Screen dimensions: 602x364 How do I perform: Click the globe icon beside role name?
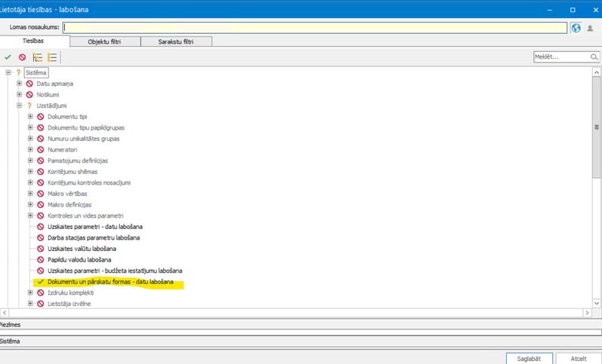click(x=576, y=28)
